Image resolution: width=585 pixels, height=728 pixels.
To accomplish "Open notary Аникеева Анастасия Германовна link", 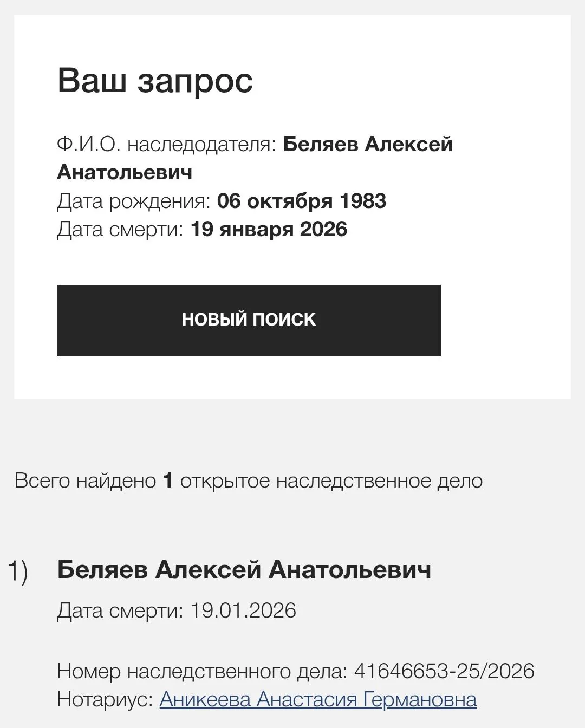I will pyautogui.click(x=318, y=699).
